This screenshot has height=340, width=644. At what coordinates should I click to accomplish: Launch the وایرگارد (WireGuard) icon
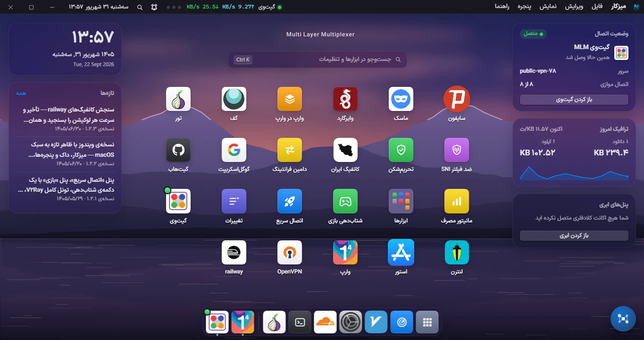345,99
